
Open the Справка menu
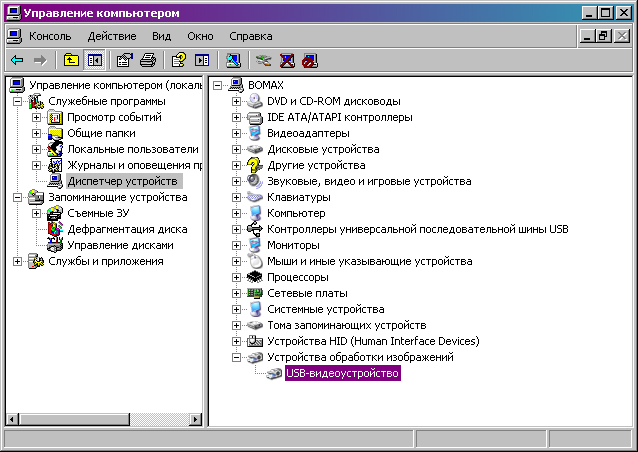click(x=251, y=36)
